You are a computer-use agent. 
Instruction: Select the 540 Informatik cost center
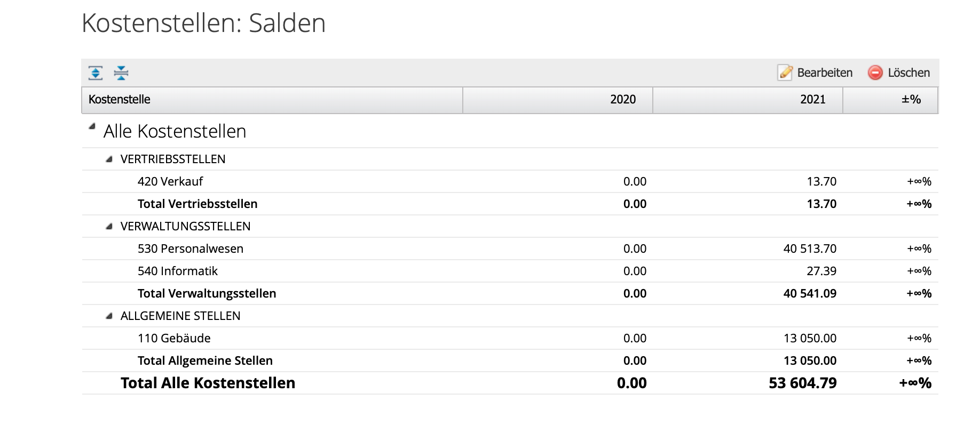[x=178, y=271]
